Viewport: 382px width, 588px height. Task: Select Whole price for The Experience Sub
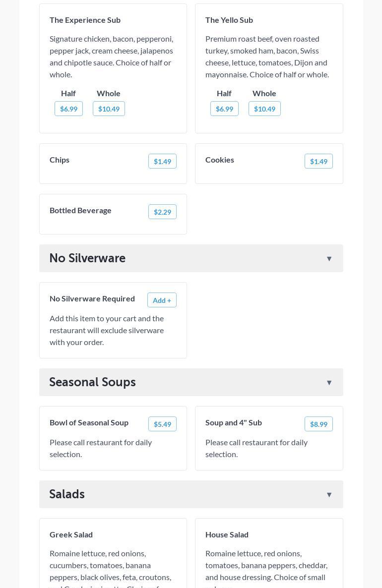[x=109, y=109]
